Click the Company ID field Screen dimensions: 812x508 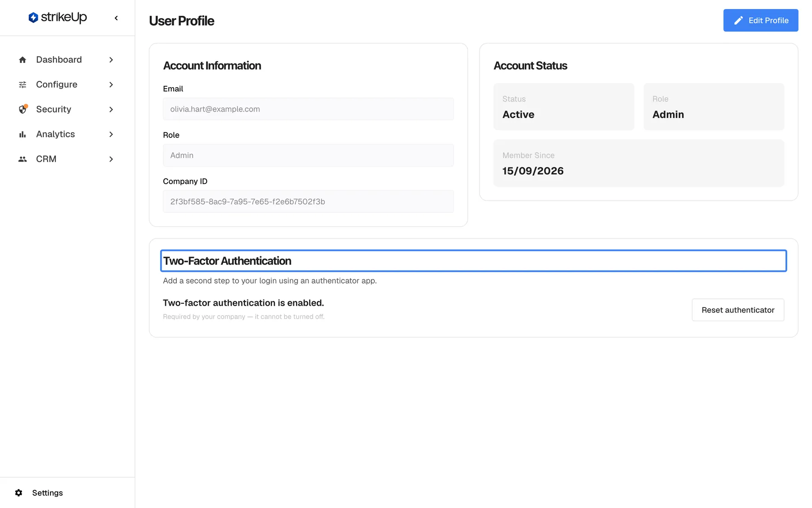[x=308, y=201]
